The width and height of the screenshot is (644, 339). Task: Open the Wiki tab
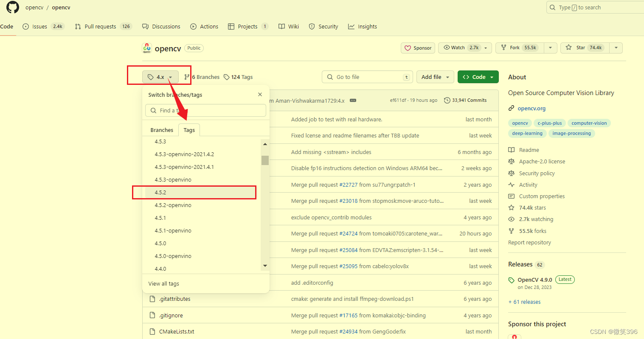click(x=289, y=26)
